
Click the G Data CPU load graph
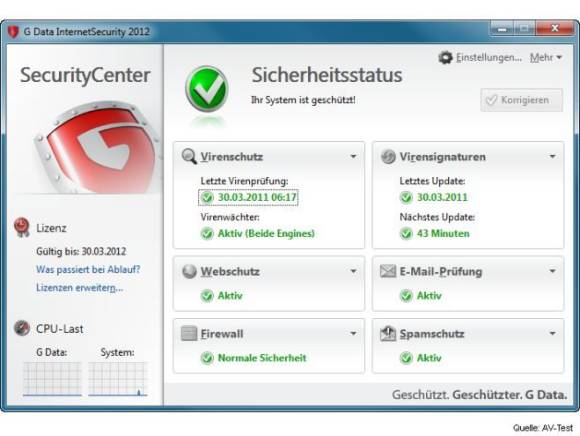coord(52,379)
